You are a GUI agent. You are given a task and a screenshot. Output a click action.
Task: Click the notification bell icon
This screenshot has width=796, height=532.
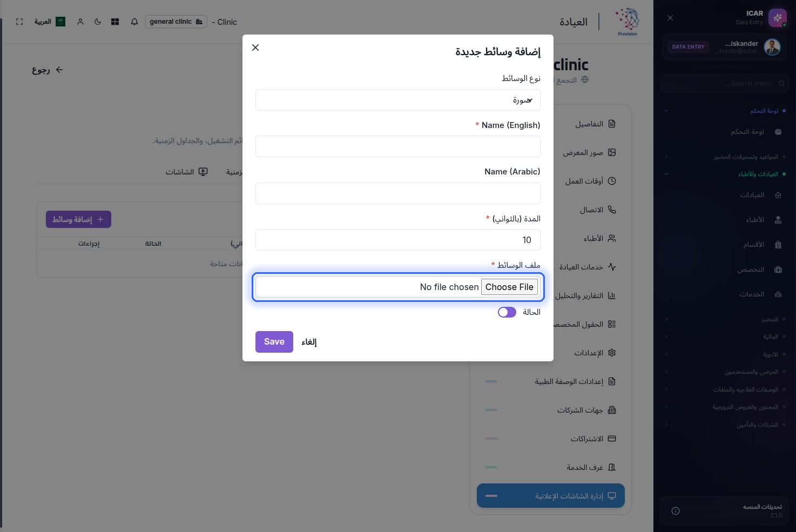134,22
